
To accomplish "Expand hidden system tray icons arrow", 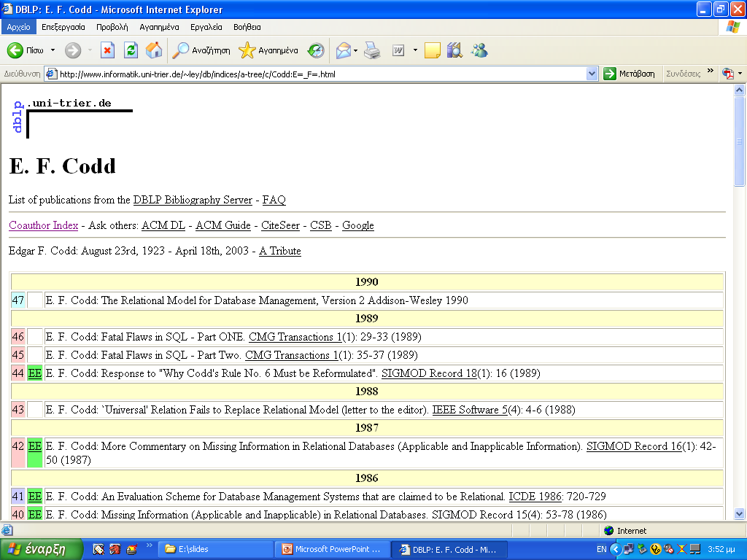I will point(616,549).
